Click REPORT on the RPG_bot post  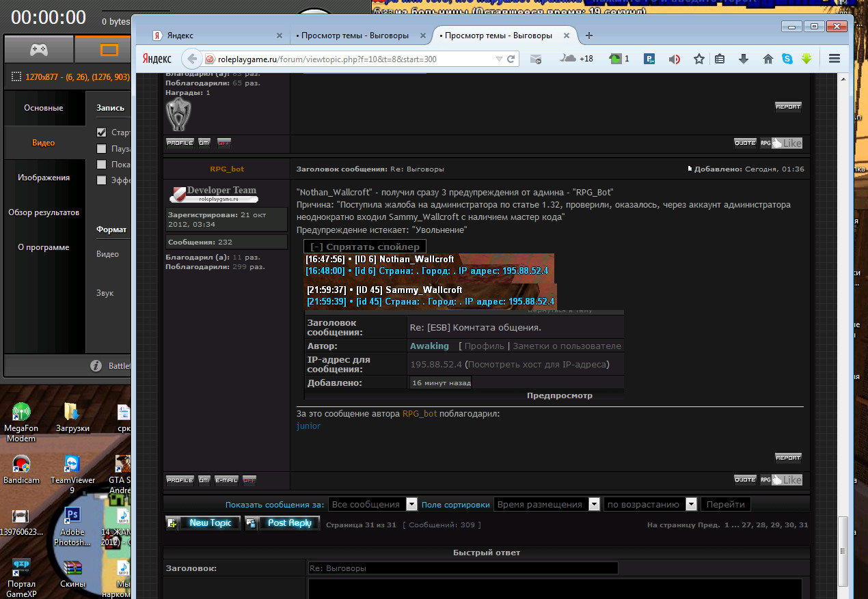(788, 458)
